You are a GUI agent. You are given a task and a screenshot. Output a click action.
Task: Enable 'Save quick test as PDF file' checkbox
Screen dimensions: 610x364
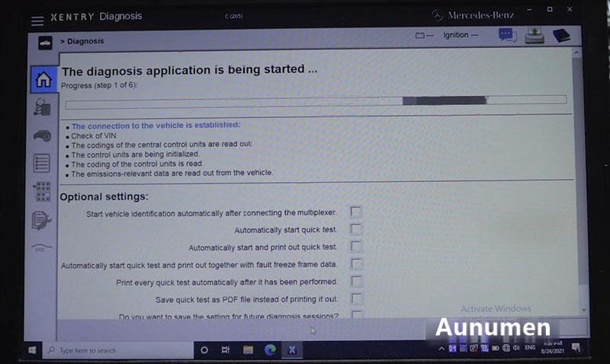pos(357,299)
